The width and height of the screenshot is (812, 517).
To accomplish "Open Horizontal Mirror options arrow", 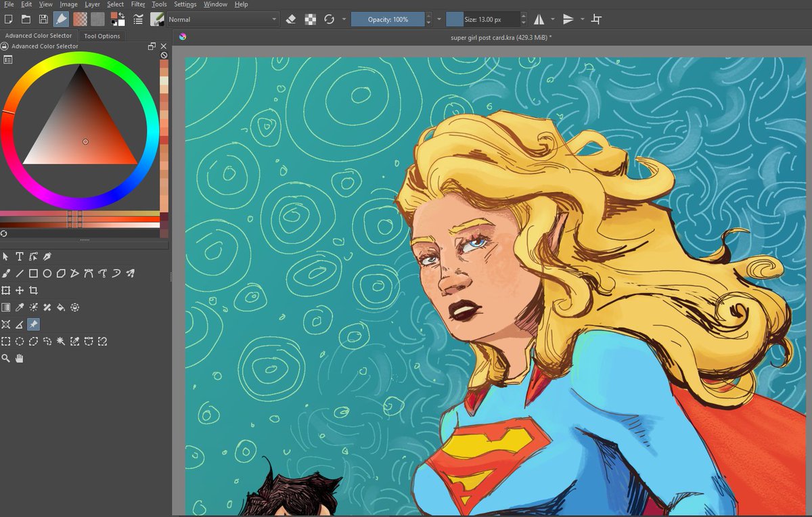I will pyautogui.click(x=552, y=20).
